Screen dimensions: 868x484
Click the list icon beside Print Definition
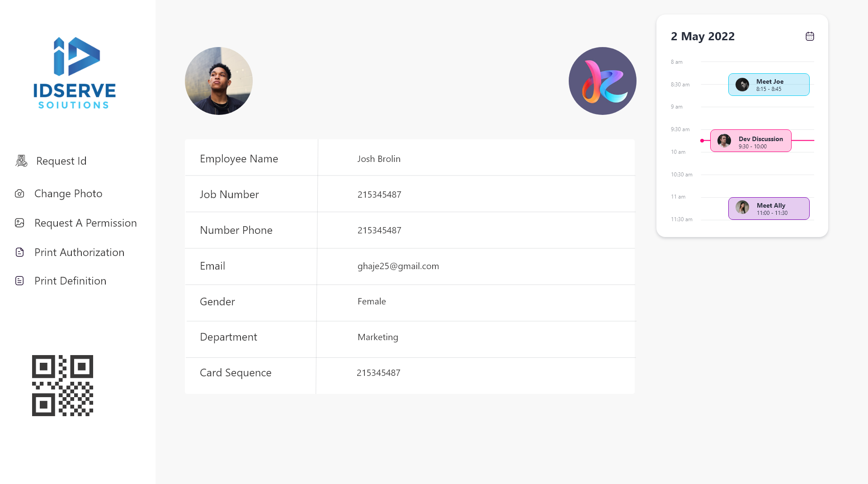point(19,281)
